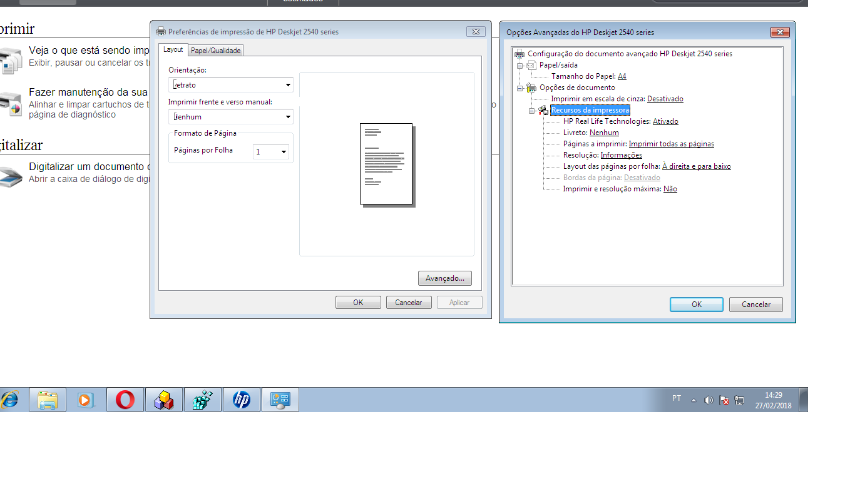The width and height of the screenshot is (855, 504).
Task: Click Ativado value for HP Real Life Technologies
Action: pos(665,121)
